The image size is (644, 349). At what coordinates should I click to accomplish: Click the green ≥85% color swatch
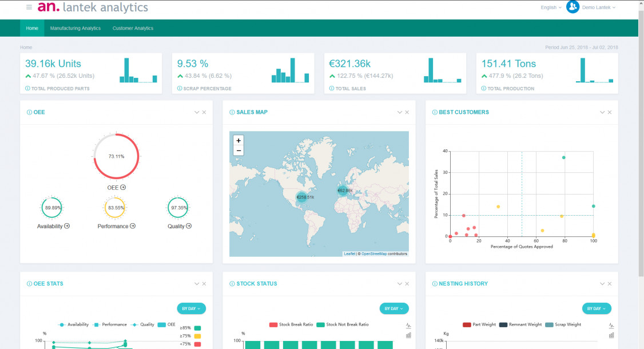[198, 328]
